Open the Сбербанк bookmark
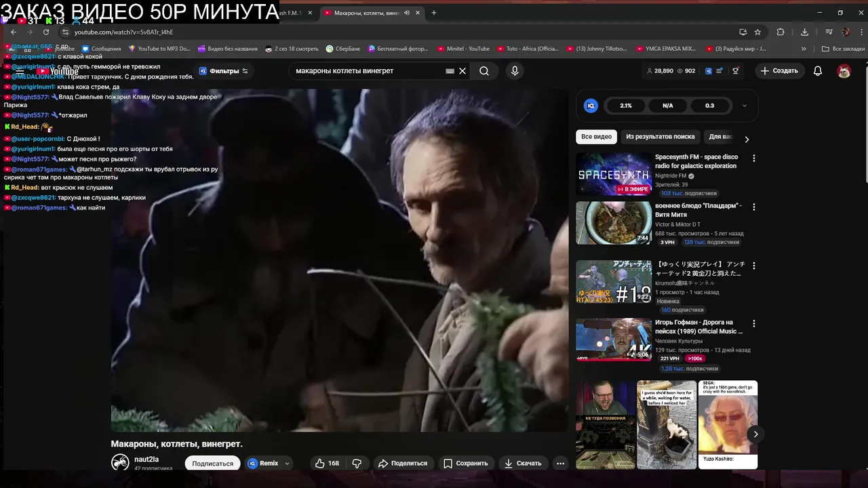This screenshot has width=868, height=488. (343, 49)
